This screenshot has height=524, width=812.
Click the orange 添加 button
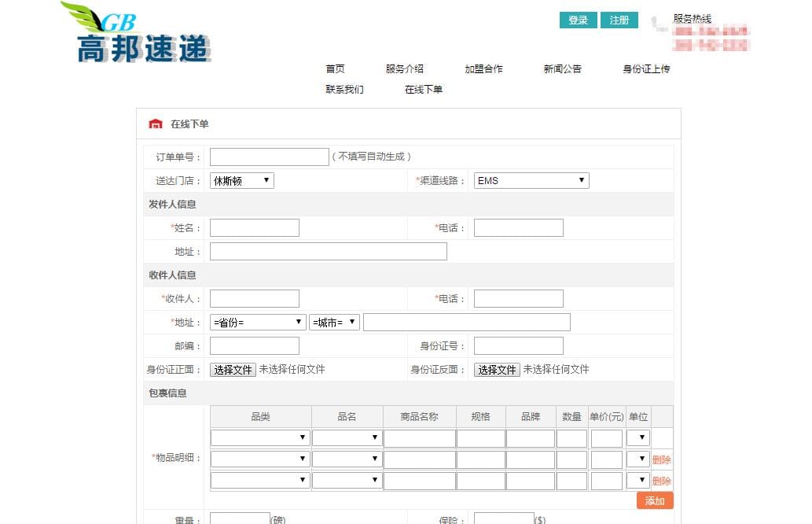655,500
